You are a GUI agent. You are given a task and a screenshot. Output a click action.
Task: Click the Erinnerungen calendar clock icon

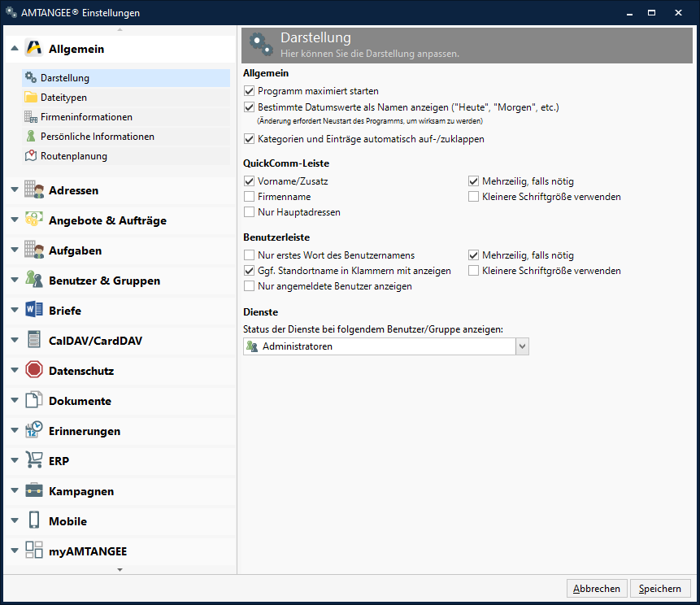pyautogui.click(x=34, y=430)
